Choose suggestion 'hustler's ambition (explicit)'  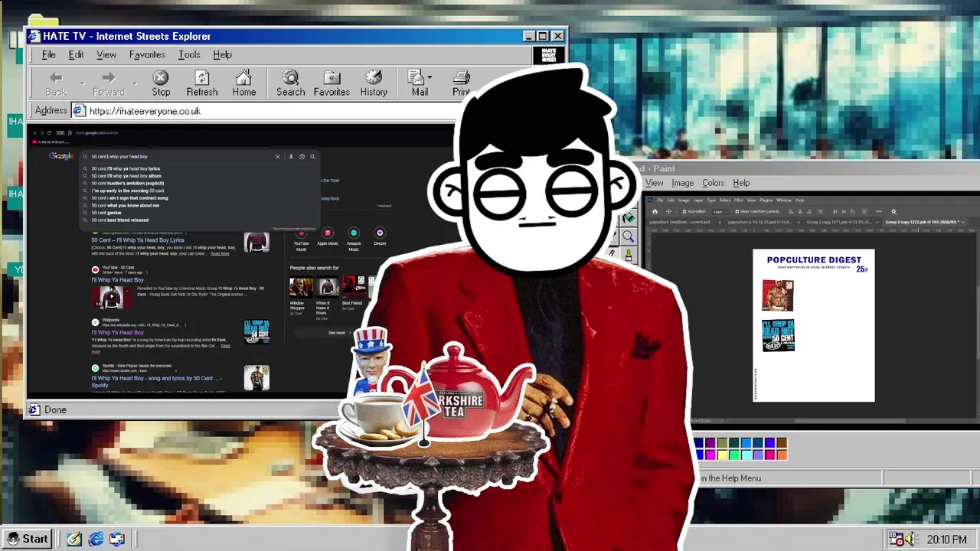pyautogui.click(x=128, y=183)
